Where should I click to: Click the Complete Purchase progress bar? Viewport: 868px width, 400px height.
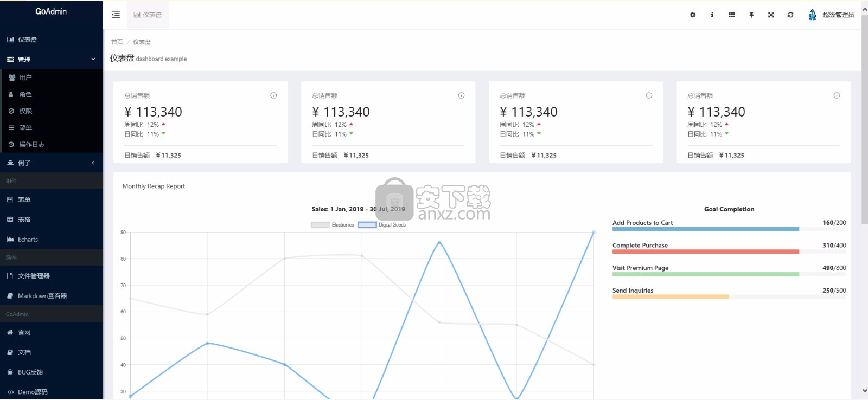click(x=729, y=251)
